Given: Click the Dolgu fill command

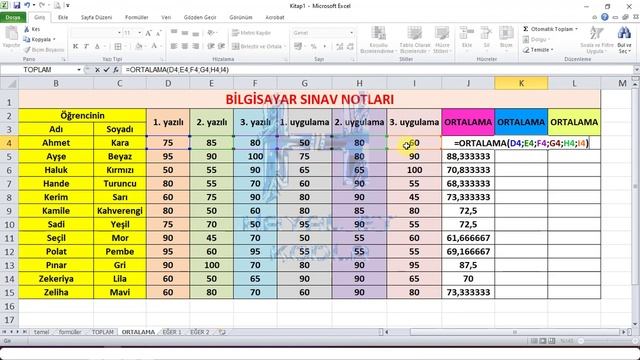Looking at the screenshot, I should pos(536,40).
